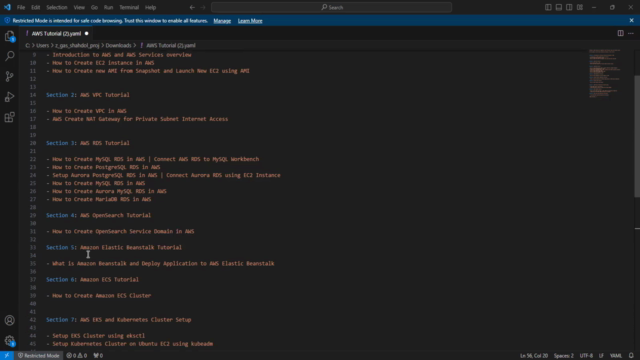Click the Spaces: 2 indentation setting
640x360 pixels.
click(564, 356)
